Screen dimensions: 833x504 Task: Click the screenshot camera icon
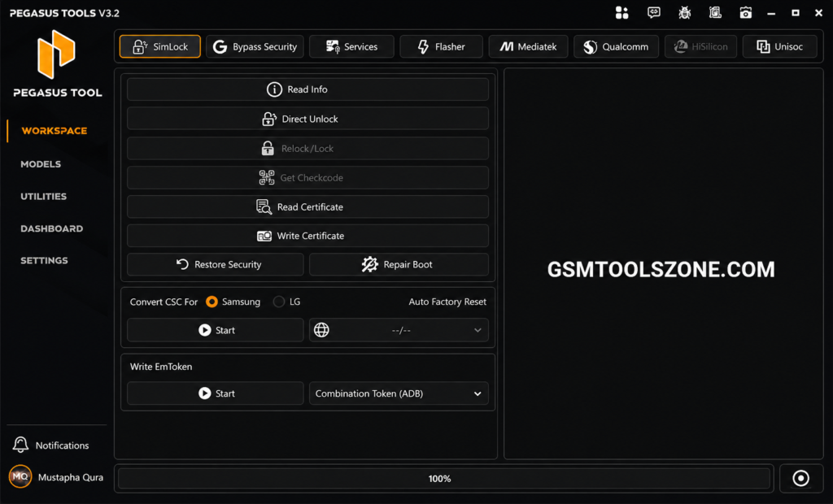(x=746, y=13)
